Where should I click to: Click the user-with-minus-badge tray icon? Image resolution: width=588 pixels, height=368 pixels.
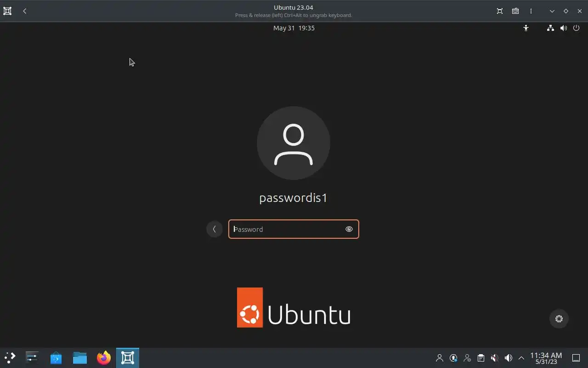pyautogui.click(x=467, y=358)
